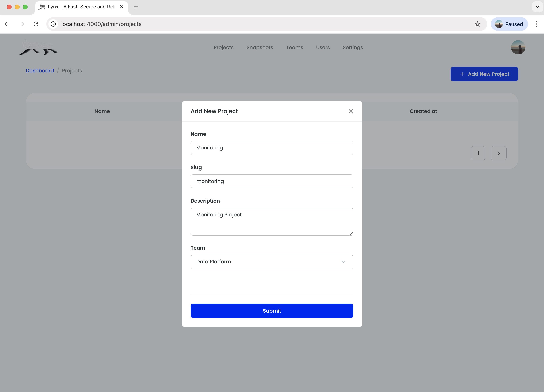Screen dimensions: 544x392
Task: Navigate to Users section
Action: 323,47
